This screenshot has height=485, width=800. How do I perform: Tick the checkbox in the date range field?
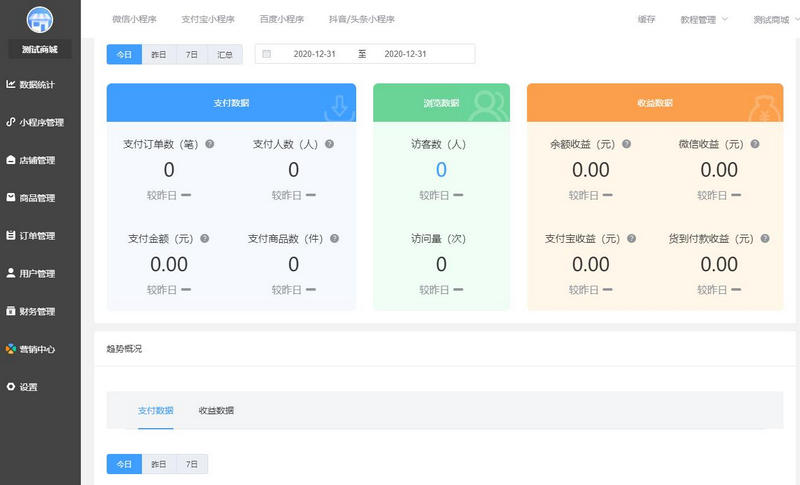tap(266, 54)
